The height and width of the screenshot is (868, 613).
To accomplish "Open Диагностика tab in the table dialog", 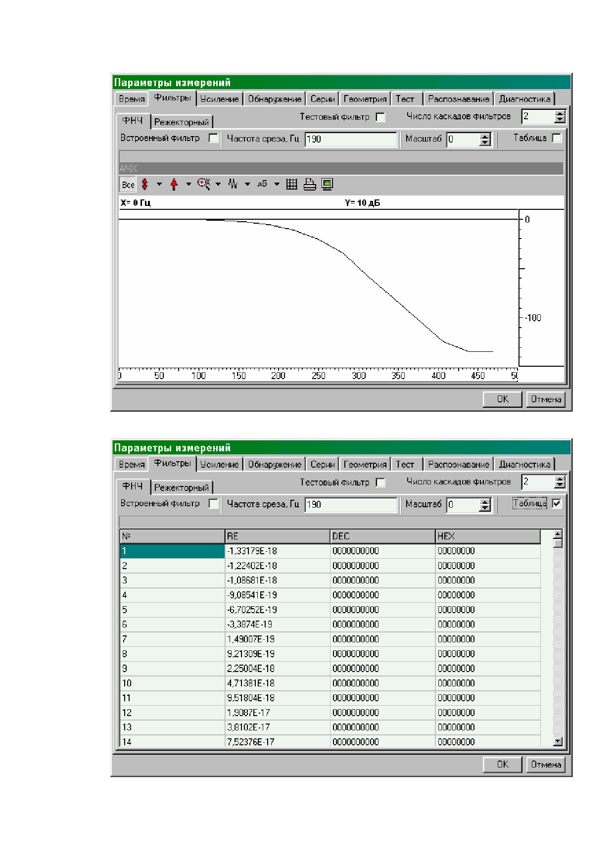I will 524,464.
